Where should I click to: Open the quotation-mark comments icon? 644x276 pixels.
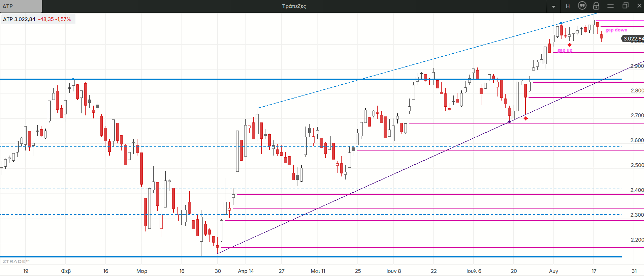coord(582,6)
